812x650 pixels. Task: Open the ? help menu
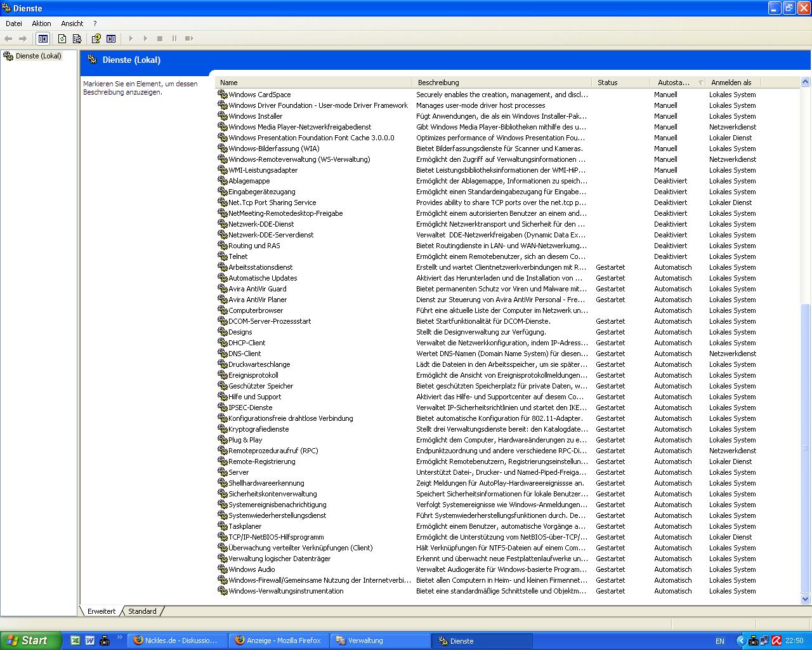pyautogui.click(x=95, y=23)
